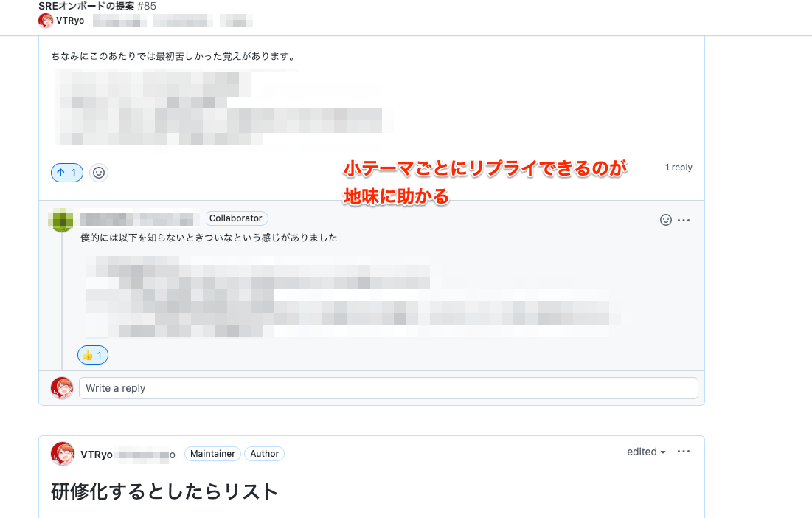This screenshot has height=518, width=812.
Task: Toggle the thumbs up reaction on reply
Action: pos(93,356)
